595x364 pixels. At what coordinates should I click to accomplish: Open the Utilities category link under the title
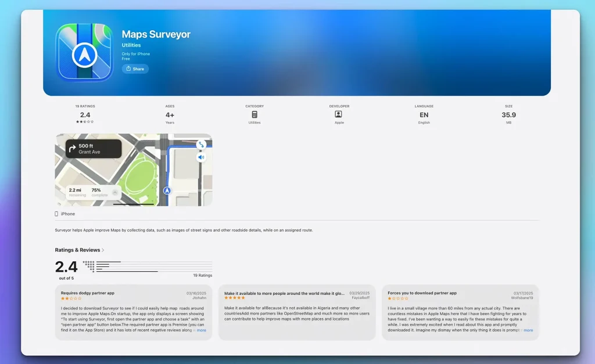pos(131,45)
